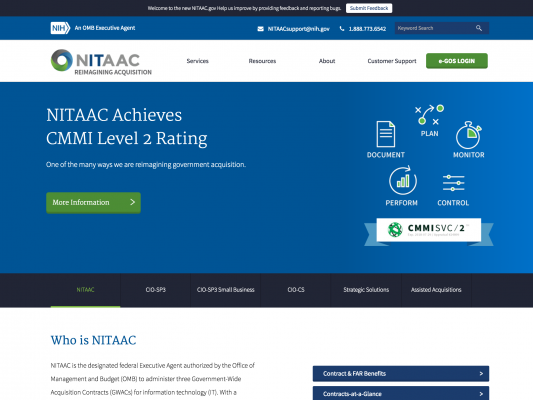Select the Assisted Acquisitions tab
This screenshot has height=400, width=533.
(x=436, y=290)
